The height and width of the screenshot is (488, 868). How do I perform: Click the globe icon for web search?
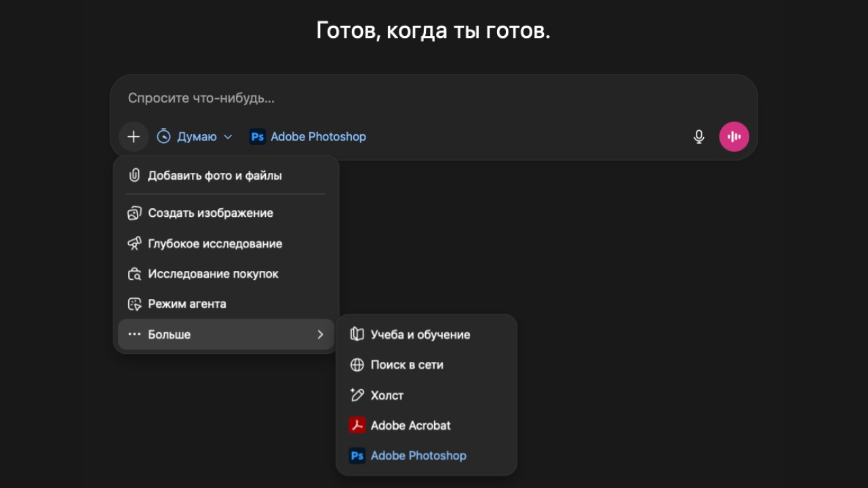(x=356, y=365)
